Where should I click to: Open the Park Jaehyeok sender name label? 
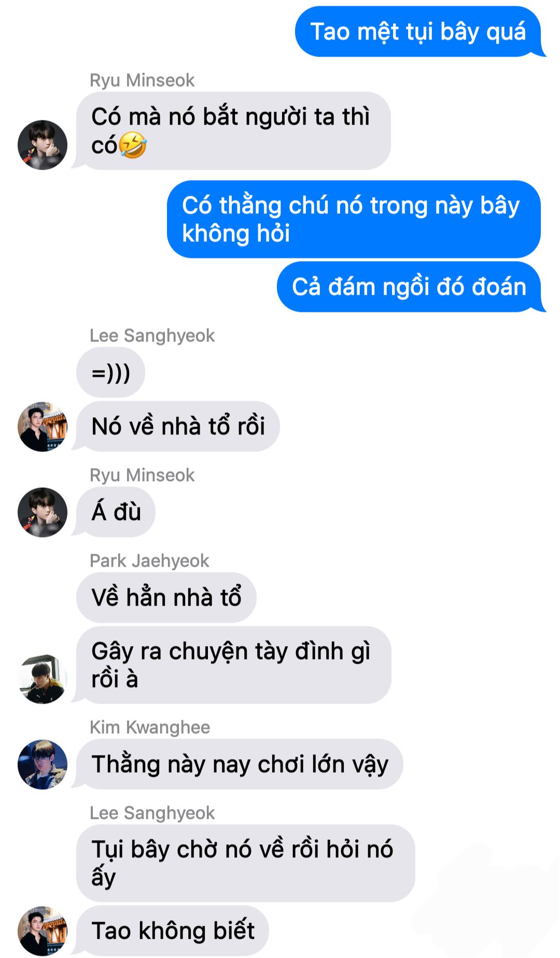[x=149, y=560]
